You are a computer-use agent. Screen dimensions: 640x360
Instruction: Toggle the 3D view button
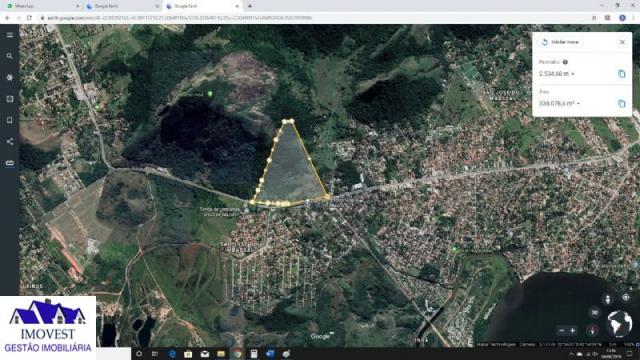click(595, 312)
